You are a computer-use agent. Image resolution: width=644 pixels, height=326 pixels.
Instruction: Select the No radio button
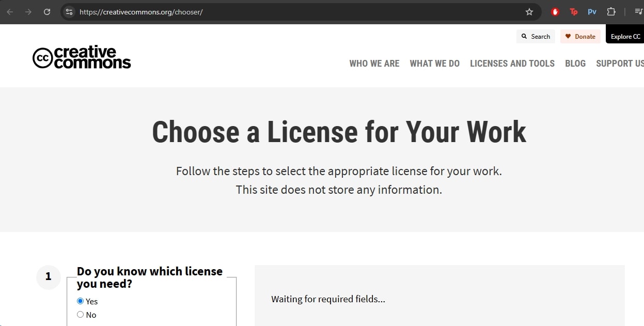click(x=80, y=315)
